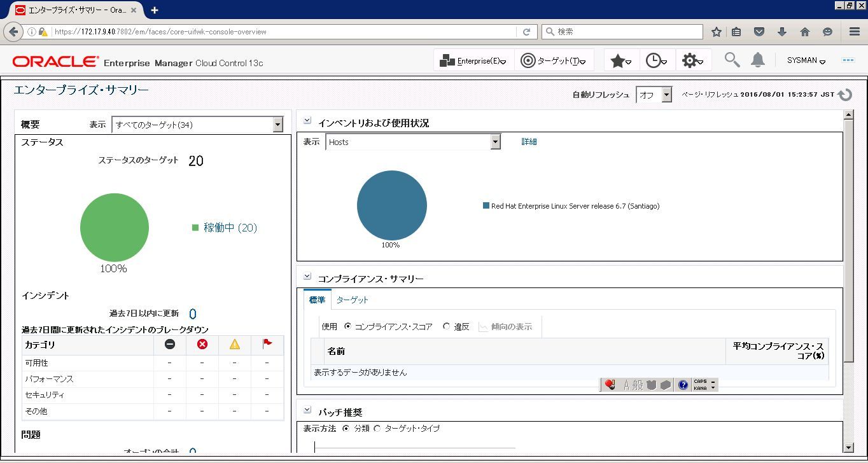This screenshot has height=463, width=868.
Task: Open a new browser tab
Action: [154, 10]
